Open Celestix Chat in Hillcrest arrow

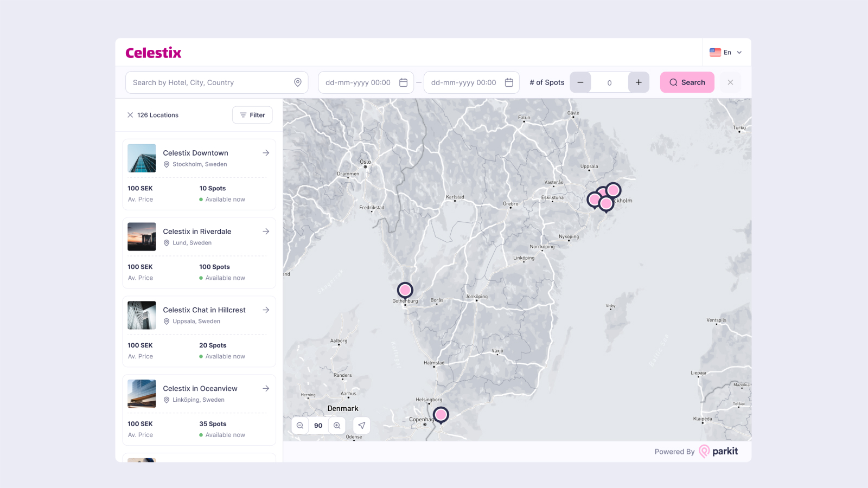pos(266,310)
